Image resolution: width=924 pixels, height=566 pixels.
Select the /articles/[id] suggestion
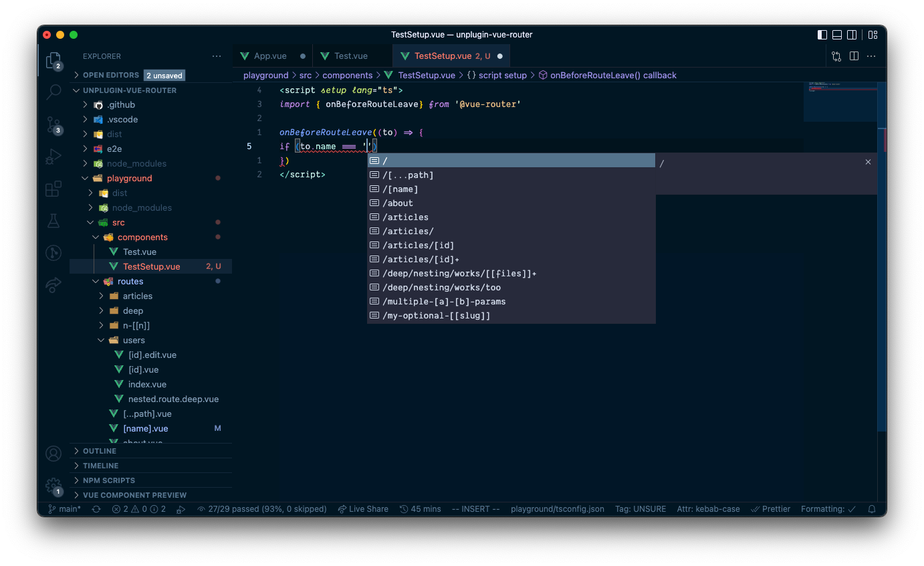511,246
